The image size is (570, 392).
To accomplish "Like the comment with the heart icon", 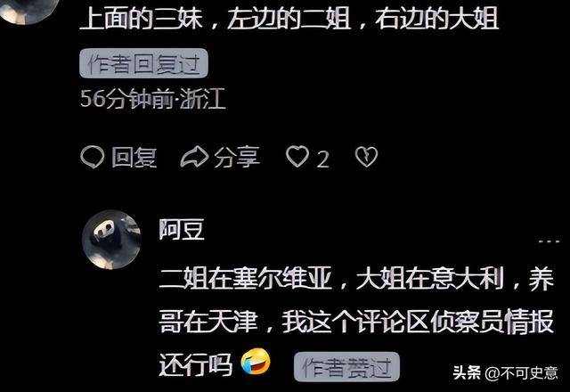I will [297, 157].
